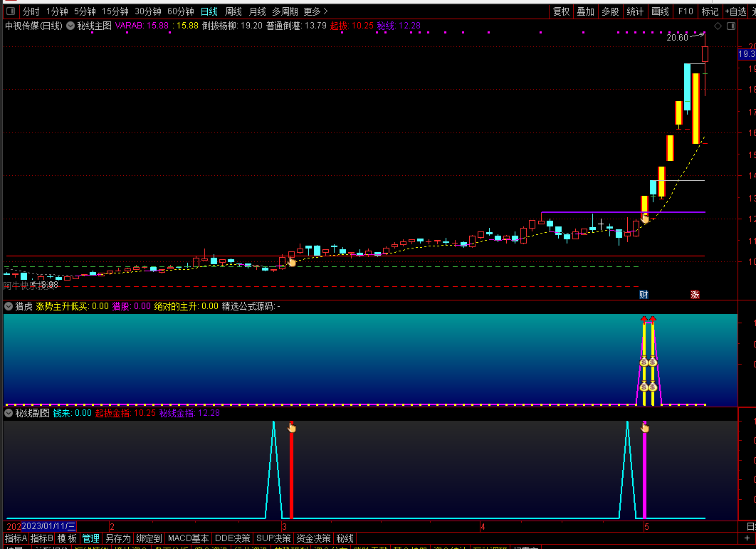Click the 复权 button
The width and height of the screenshot is (756, 549).
coord(561,11)
